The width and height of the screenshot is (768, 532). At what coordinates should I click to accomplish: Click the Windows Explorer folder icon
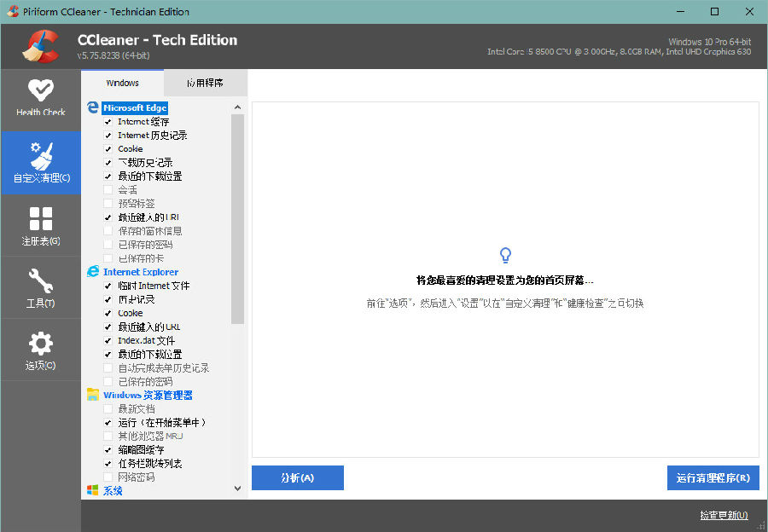coord(92,395)
